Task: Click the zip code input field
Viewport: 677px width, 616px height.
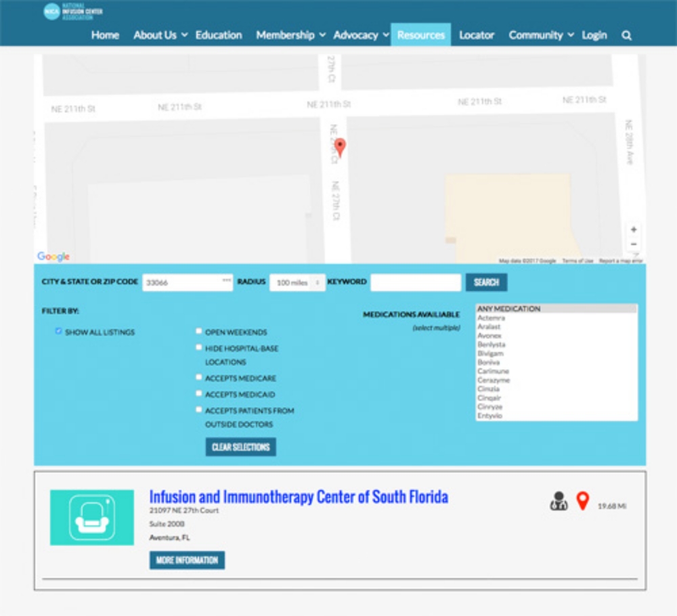Action: [x=188, y=283]
